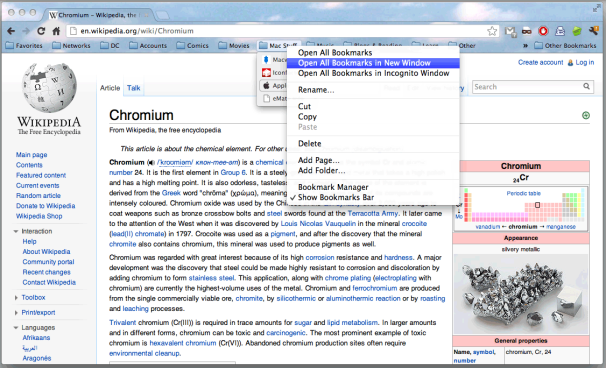606x368 pixels.
Task: Switch to the Article tab
Action: coord(110,88)
